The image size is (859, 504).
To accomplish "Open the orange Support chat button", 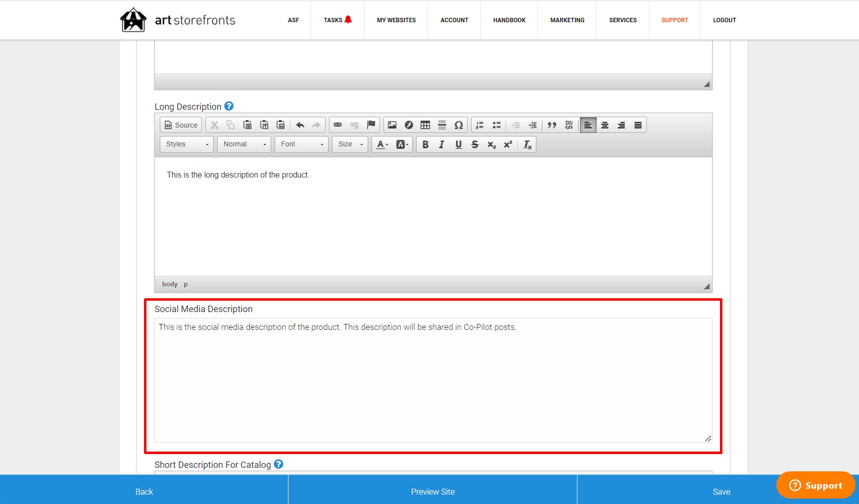I will pyautogui.click(x=815, y=485).
